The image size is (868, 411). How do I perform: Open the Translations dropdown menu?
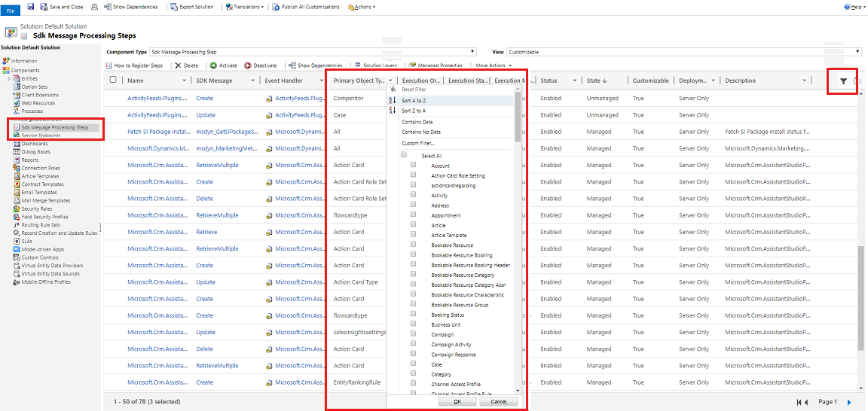click(246, 7)
